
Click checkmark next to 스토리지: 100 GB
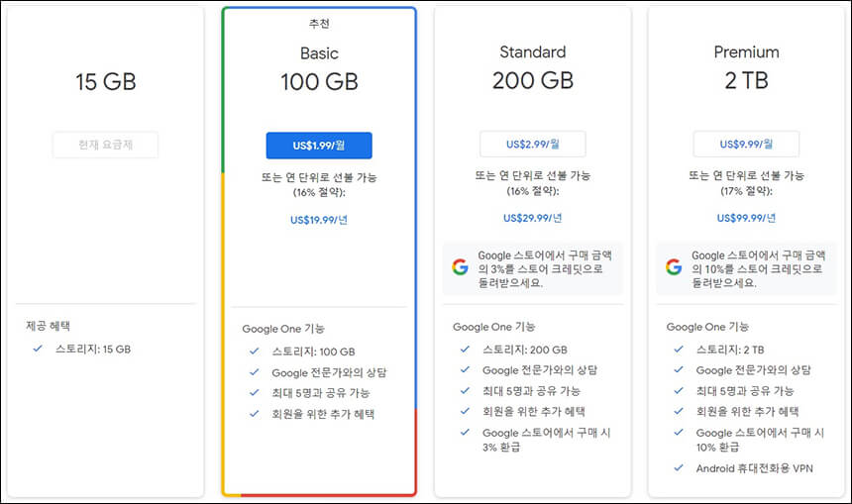point(254,352)
